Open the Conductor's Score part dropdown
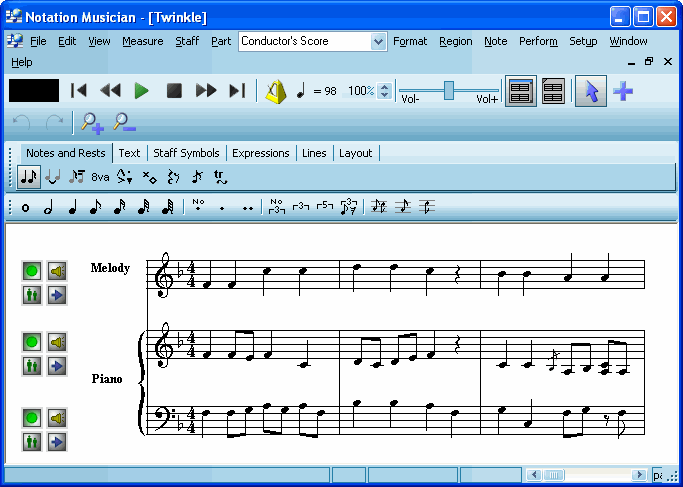Viewport: 683px width, 487px height. click(378, 41)
